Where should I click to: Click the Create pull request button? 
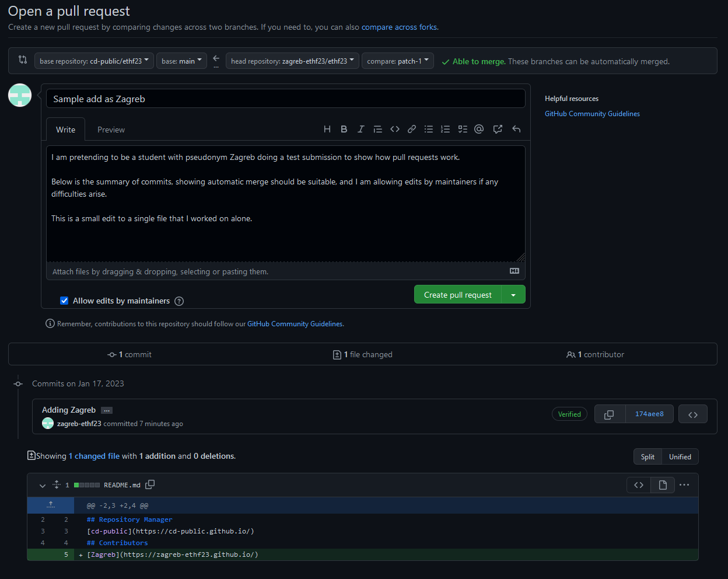click(x=457, y=295)
